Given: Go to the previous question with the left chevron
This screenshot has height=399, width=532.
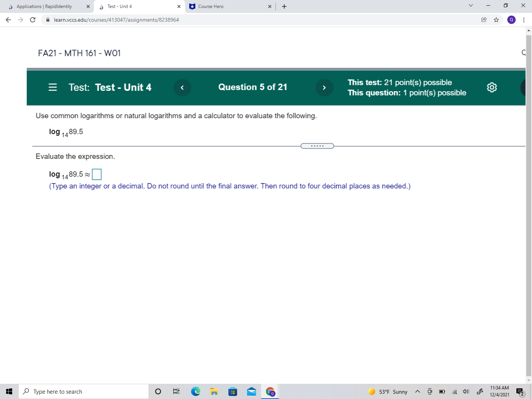Looking at the screenshot, I should tap(182, 87).
